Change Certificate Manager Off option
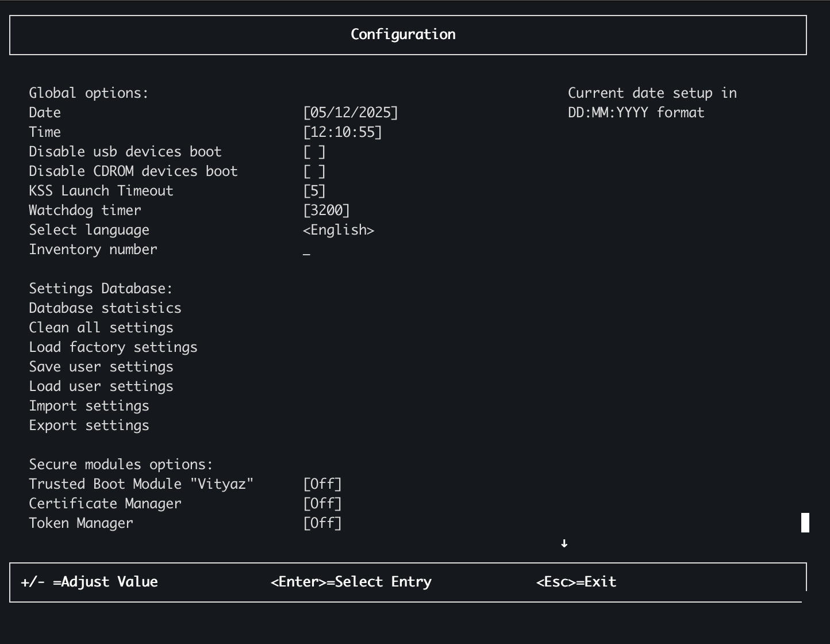 [322, 504]
